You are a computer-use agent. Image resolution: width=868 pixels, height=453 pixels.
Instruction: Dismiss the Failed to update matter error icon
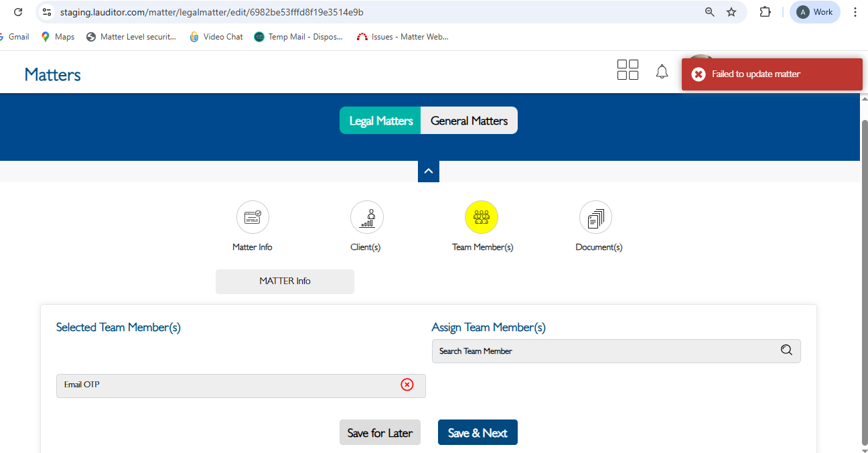[699, 74]
